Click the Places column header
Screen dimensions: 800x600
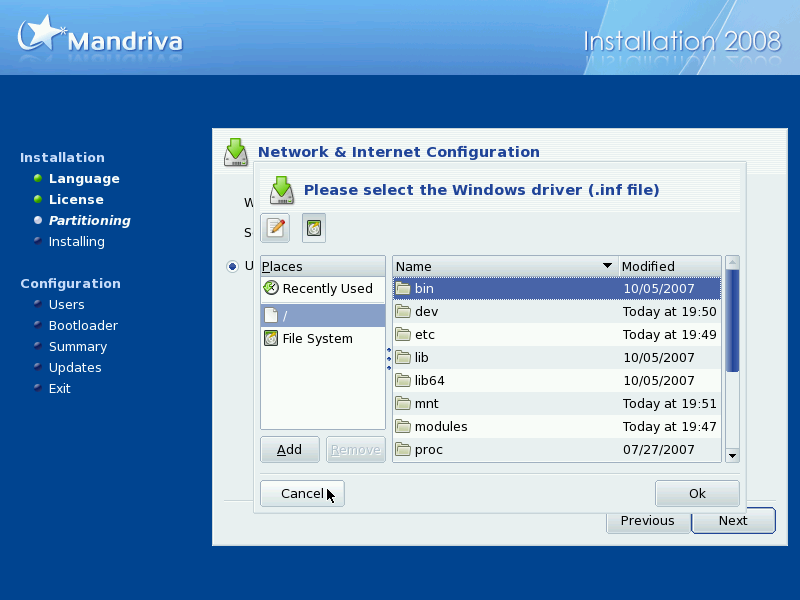(323, 266)
